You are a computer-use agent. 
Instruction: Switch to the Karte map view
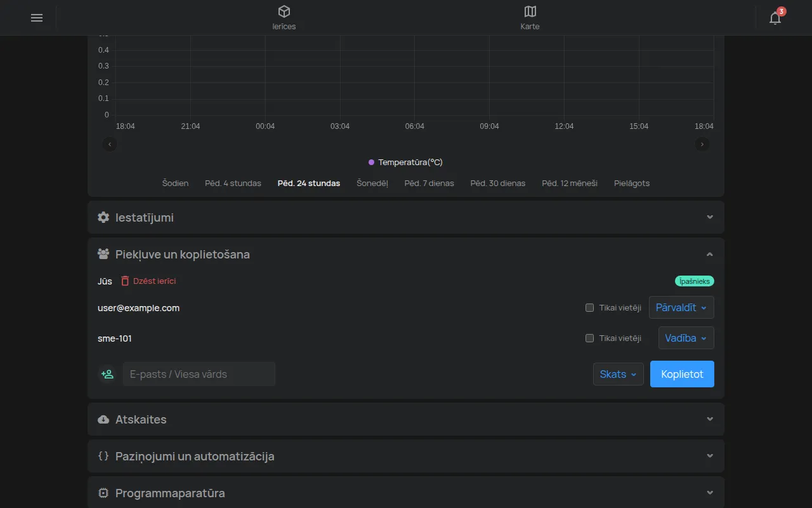[530, 18]
